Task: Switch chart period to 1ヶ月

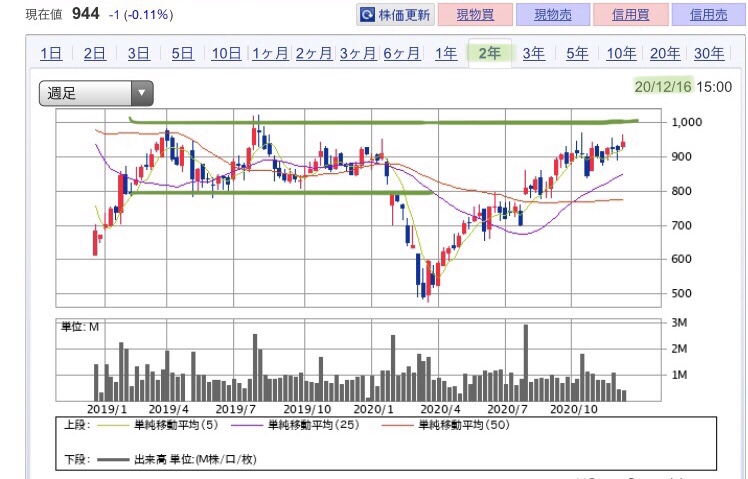Action: (x=270, y=53)
